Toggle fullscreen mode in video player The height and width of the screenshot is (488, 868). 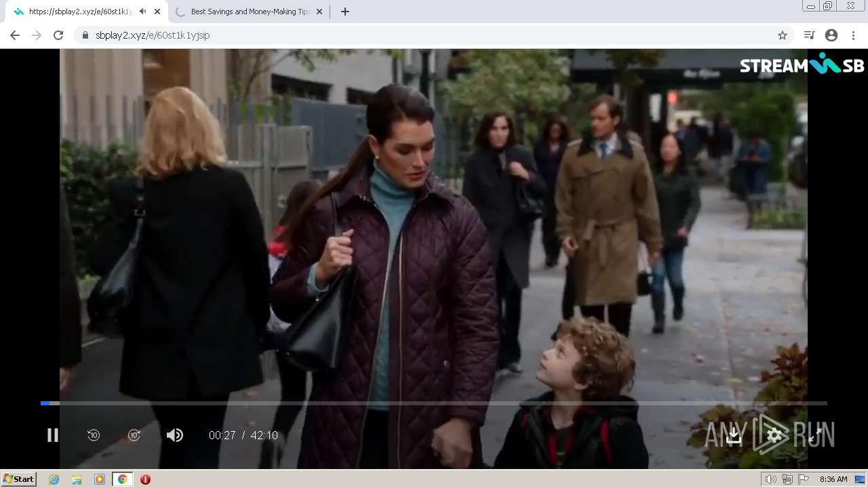(815, 436)
